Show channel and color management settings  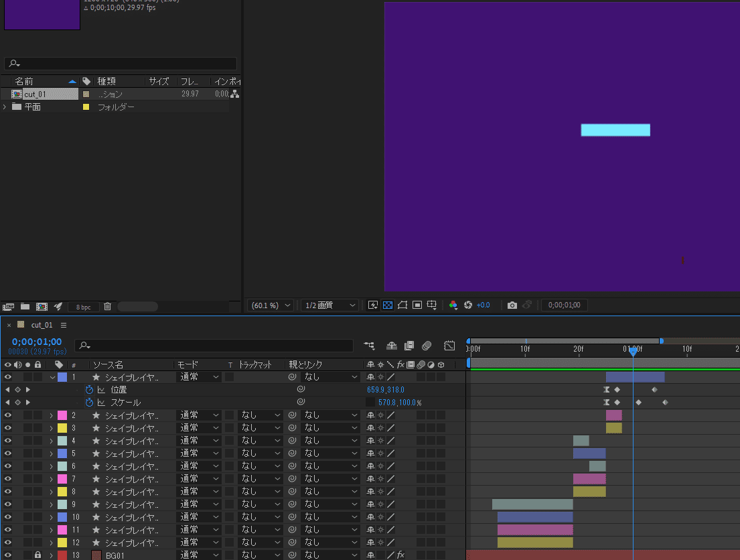click(x=453, y=305)
